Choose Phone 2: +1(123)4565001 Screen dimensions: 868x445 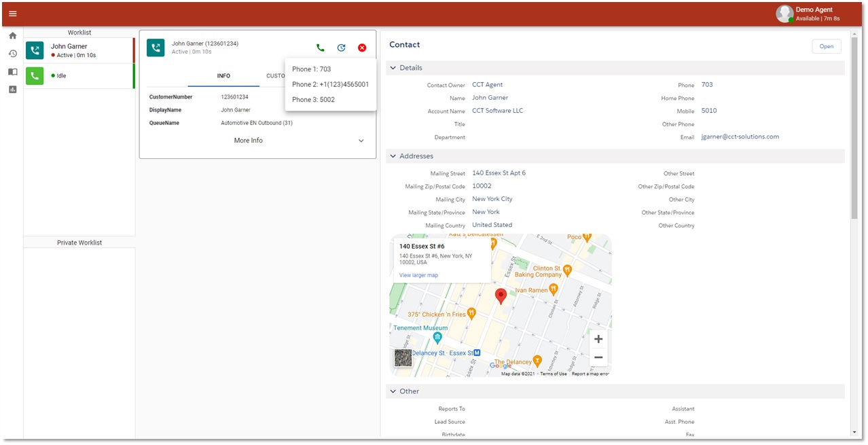(331, 84)
